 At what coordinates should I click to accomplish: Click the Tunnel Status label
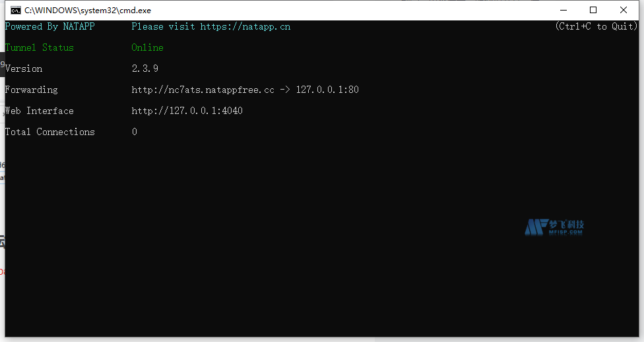pos(40,47)
